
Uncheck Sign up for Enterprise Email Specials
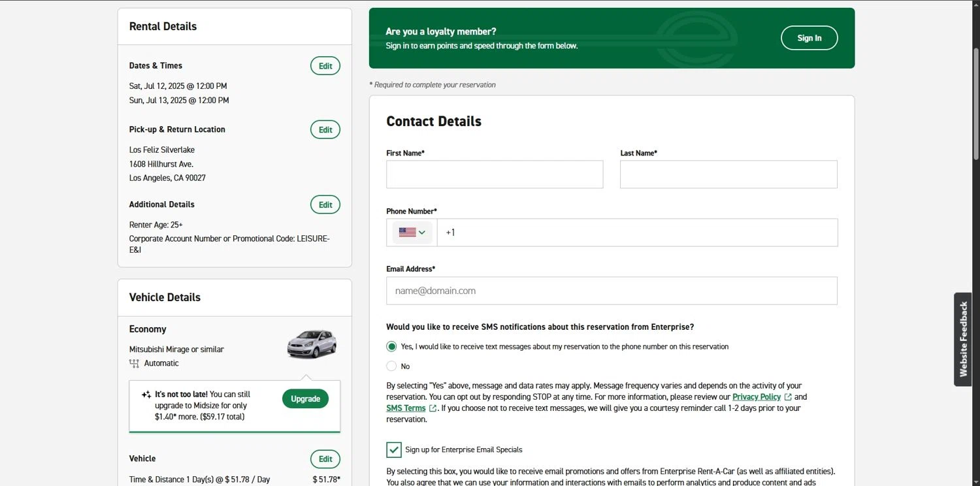(394, 449)
